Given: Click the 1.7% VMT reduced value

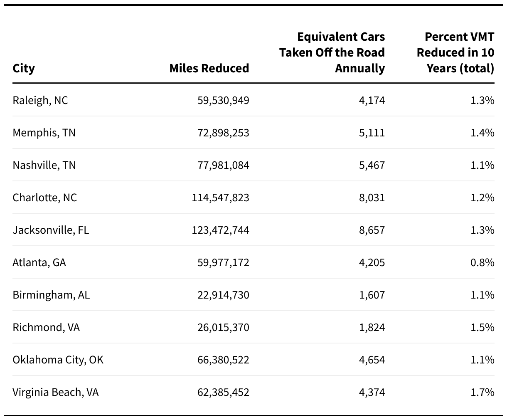Looking at the screenshot, I should (x=482, y=392).
